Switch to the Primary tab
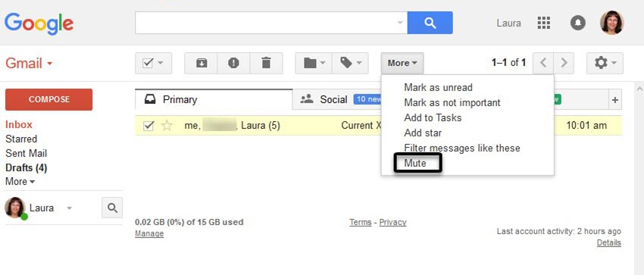Image resolution: width=644 pixels, height=275 pixels. coord(214,100)
